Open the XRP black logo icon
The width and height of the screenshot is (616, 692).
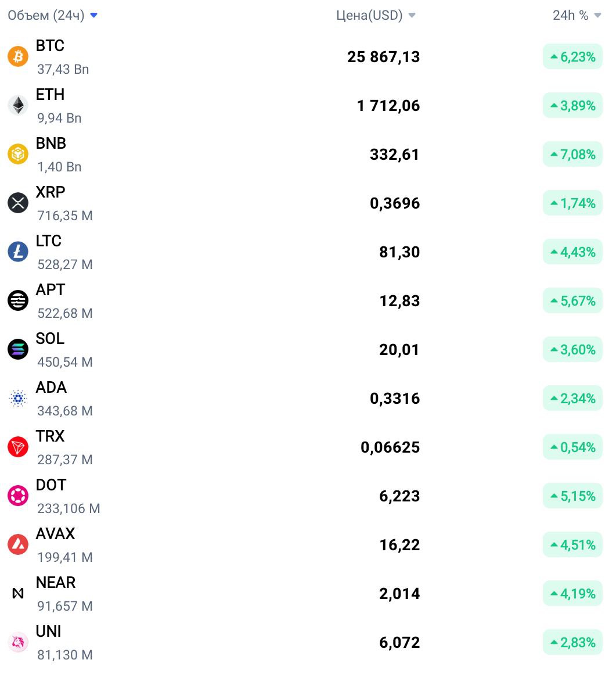[18, 203]
